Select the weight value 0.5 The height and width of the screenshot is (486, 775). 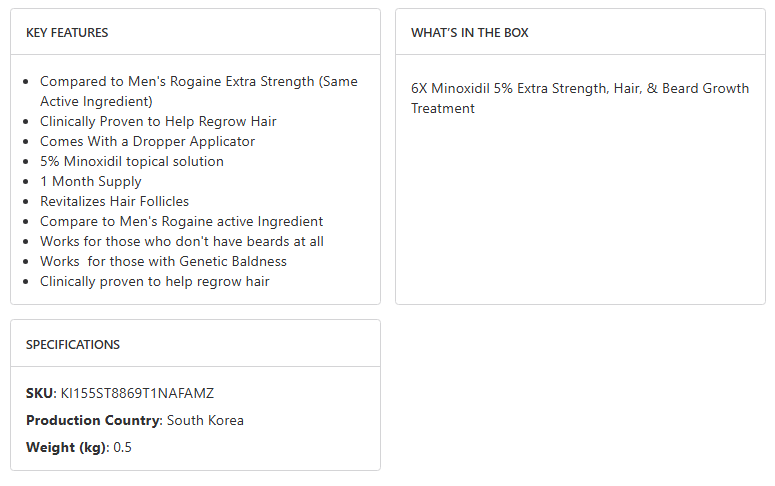pos(122,447)
